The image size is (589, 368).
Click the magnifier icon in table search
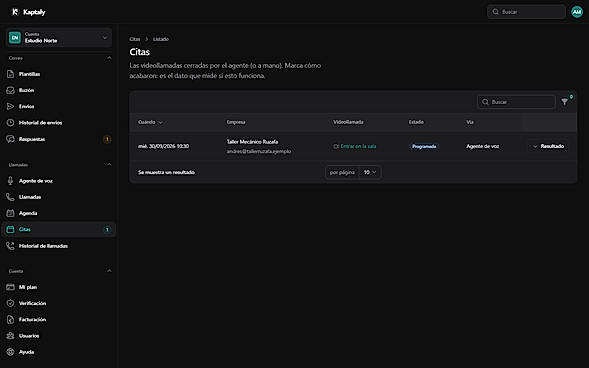(485, 102)
